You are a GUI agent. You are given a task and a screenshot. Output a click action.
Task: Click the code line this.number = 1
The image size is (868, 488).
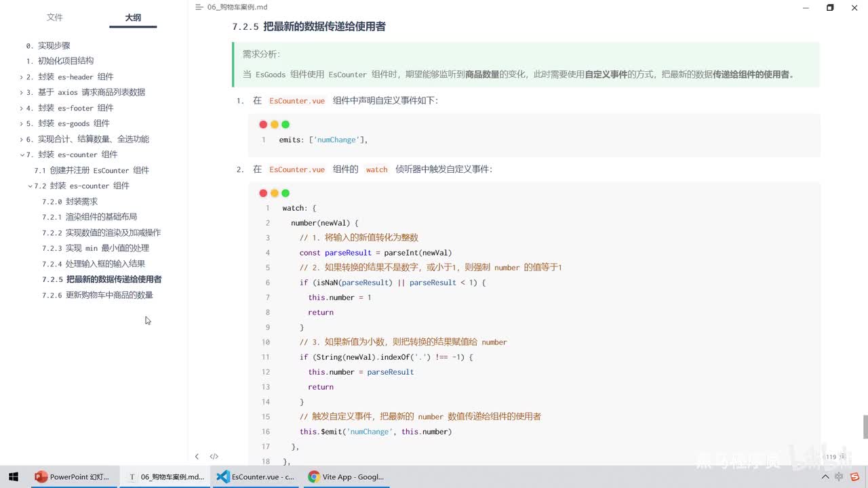pos(340,298)
